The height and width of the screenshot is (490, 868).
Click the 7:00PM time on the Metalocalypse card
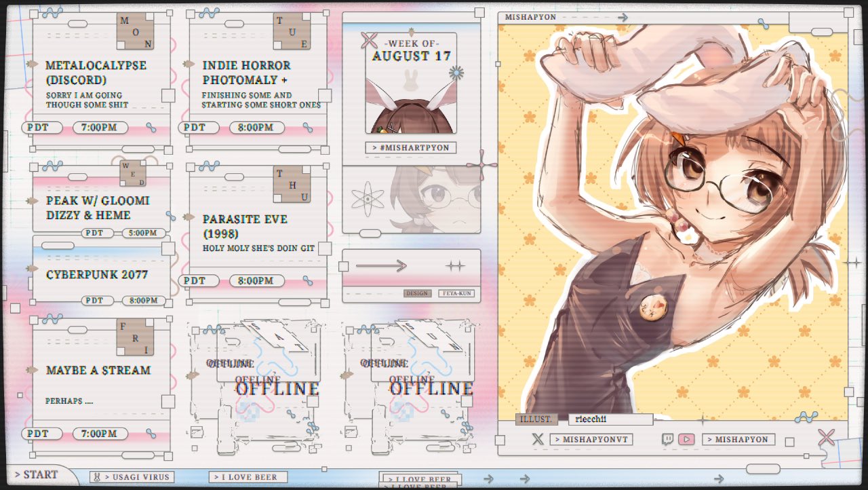(100, 128)
